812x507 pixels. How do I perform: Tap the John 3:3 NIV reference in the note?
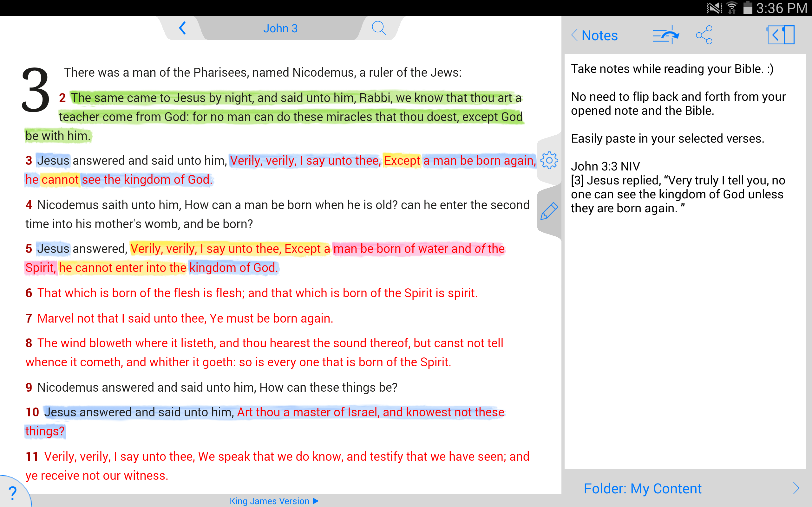coord(606,166)
